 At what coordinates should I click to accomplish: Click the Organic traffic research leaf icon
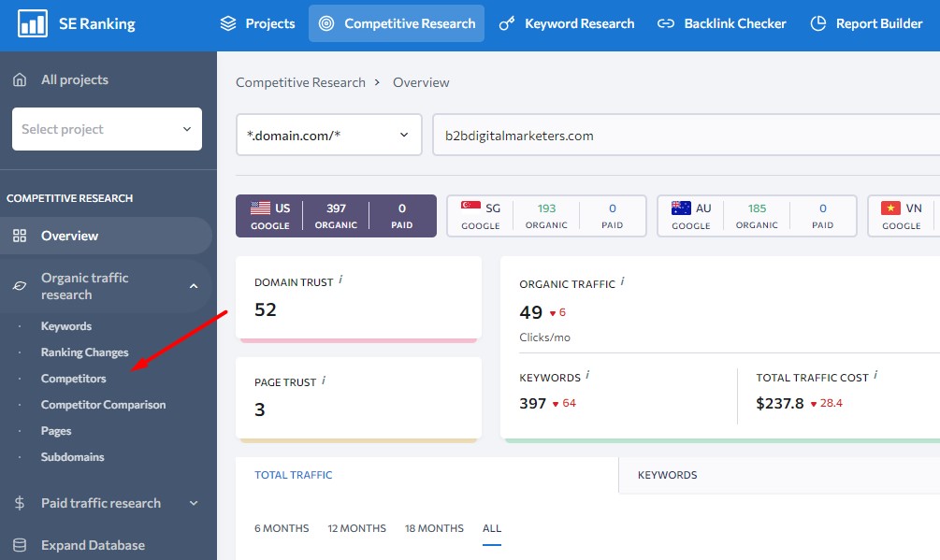(x=20, y=286)
